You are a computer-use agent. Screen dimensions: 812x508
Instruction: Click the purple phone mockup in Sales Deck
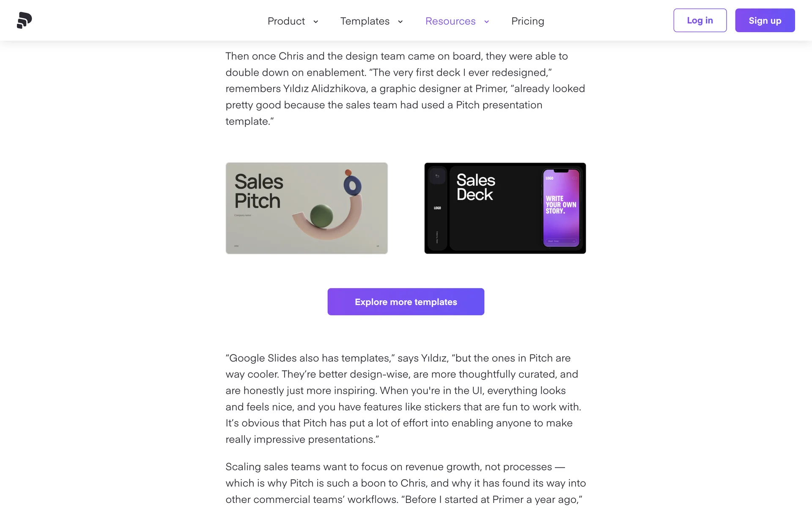coord(561,208)
